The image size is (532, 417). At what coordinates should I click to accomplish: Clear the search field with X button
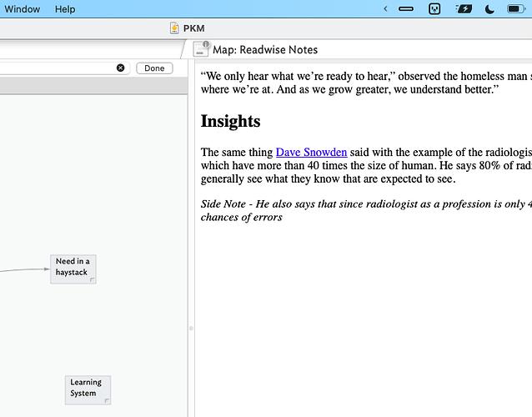(x=120, y=68)
